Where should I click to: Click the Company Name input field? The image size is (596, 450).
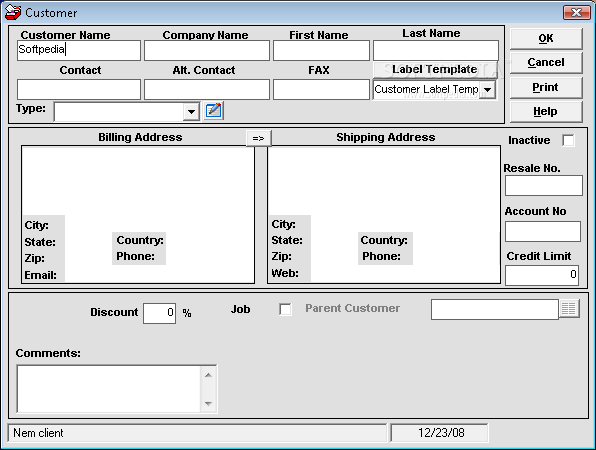(x=207, y=50)
